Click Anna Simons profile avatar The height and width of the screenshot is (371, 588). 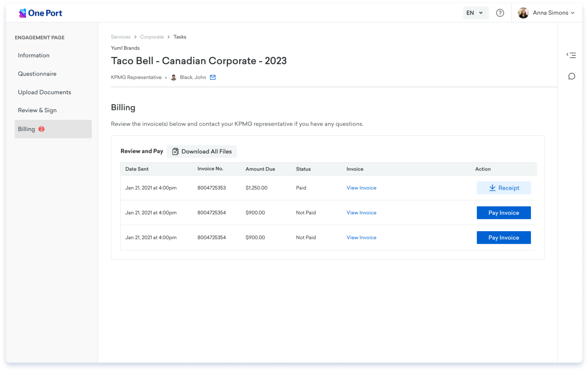pos(523,13)
